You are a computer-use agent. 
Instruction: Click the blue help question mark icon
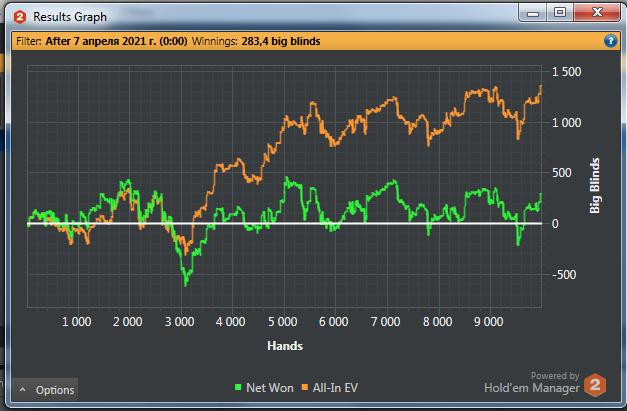pos(610,41)
